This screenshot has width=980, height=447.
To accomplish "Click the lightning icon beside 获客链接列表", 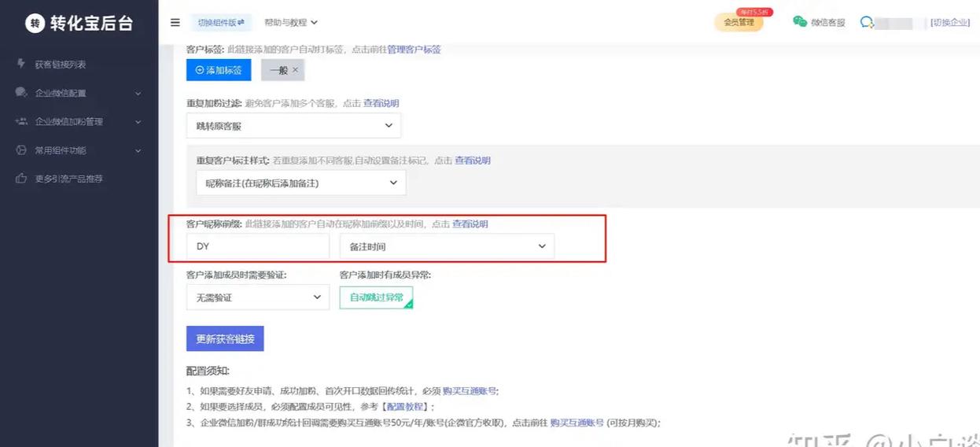I will tap(21, 64).
